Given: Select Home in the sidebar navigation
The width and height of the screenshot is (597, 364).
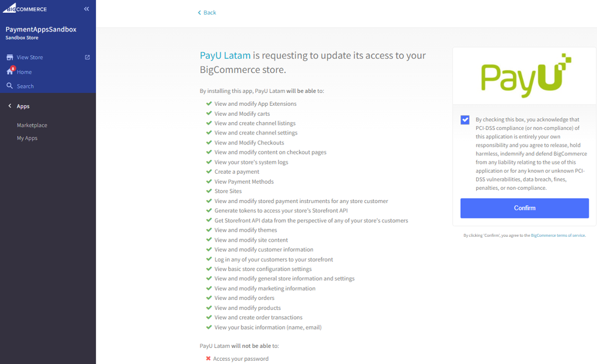Looking at the screenshot, I should [x=24, y=72].
